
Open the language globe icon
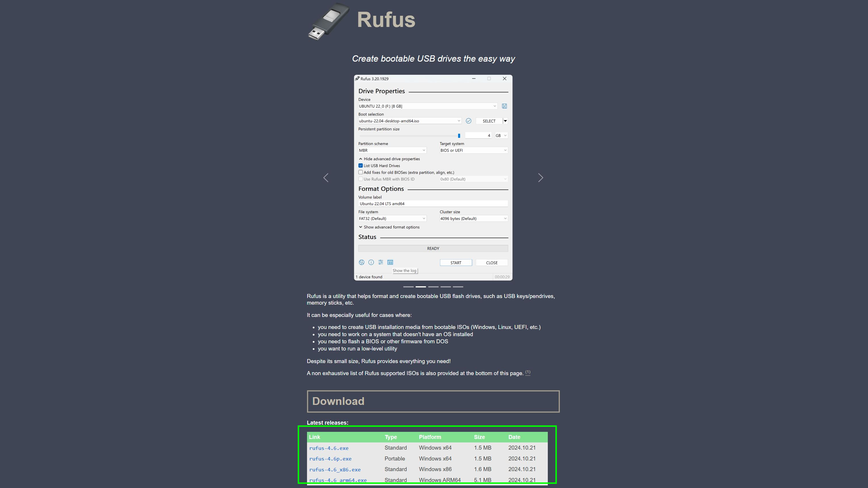coord(361,262)
